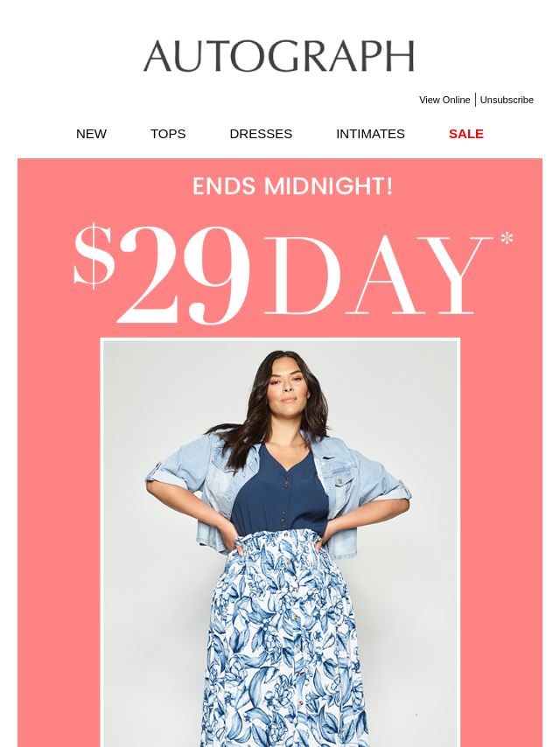Open the TOPS menu item

click(168, 134)
